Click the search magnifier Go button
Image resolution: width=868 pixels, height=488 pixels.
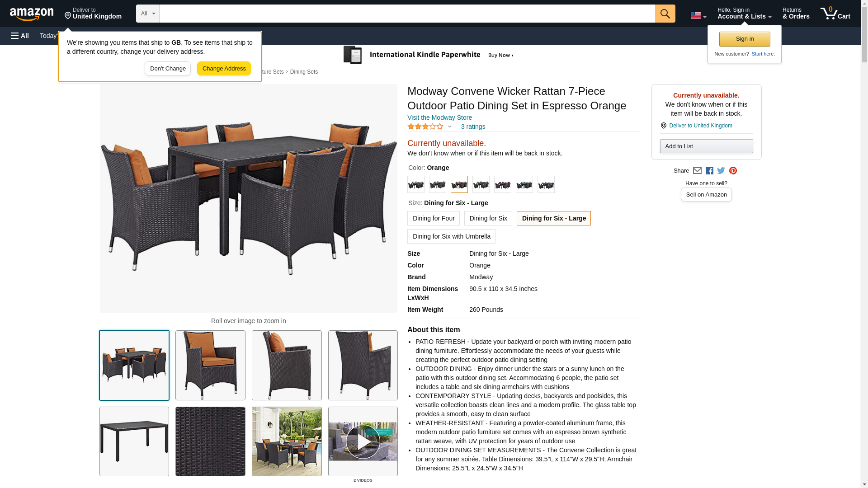pos(665,14)
